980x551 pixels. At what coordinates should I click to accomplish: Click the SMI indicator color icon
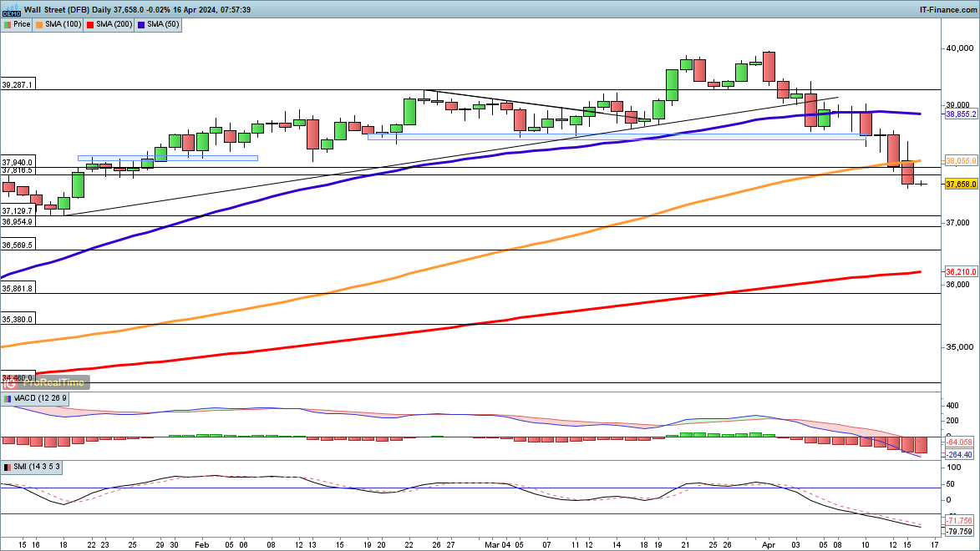(8, 468)
